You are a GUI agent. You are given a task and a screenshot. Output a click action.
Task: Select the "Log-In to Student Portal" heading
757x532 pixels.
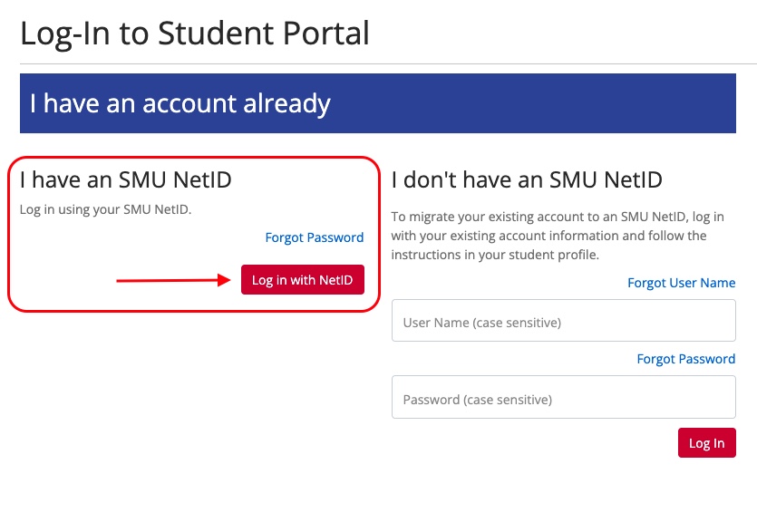[x=196, y=33]
